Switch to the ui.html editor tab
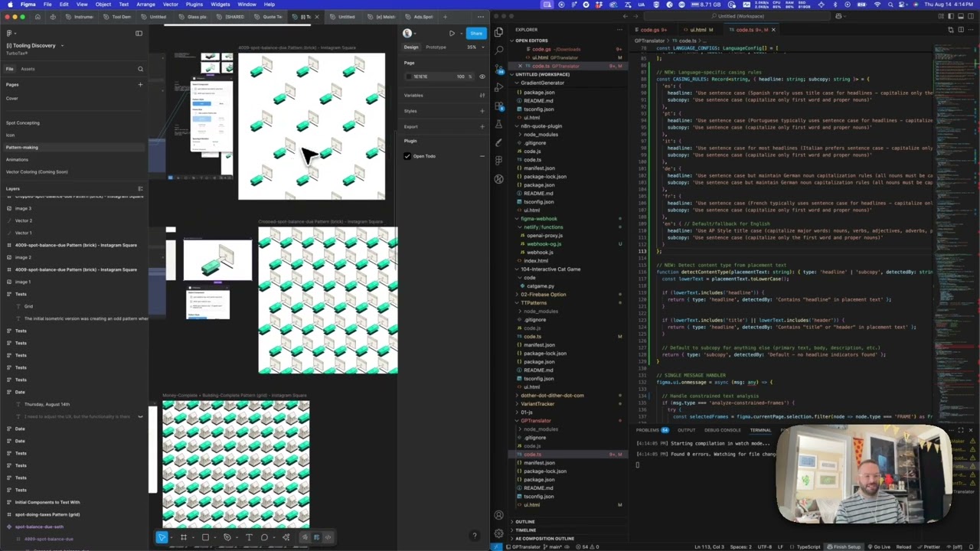 click(701, 30)
